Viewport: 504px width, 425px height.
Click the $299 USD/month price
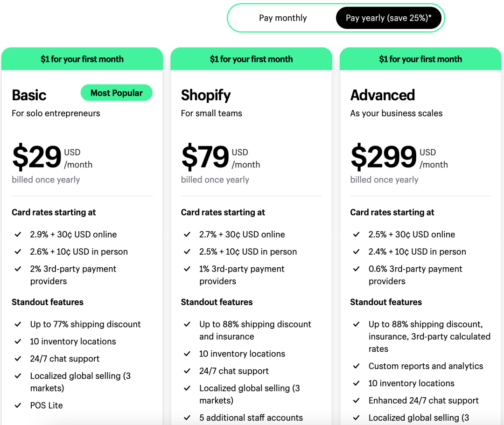[x=399, y=157]
